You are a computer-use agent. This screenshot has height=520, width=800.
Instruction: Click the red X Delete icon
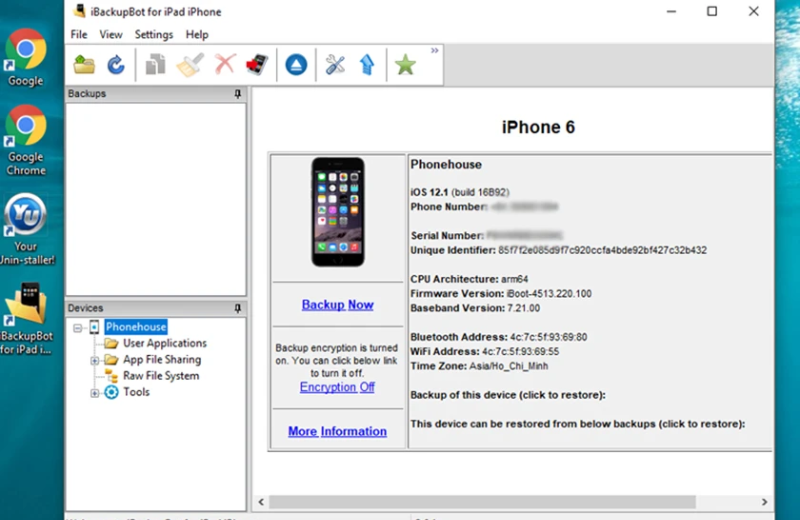224,65
